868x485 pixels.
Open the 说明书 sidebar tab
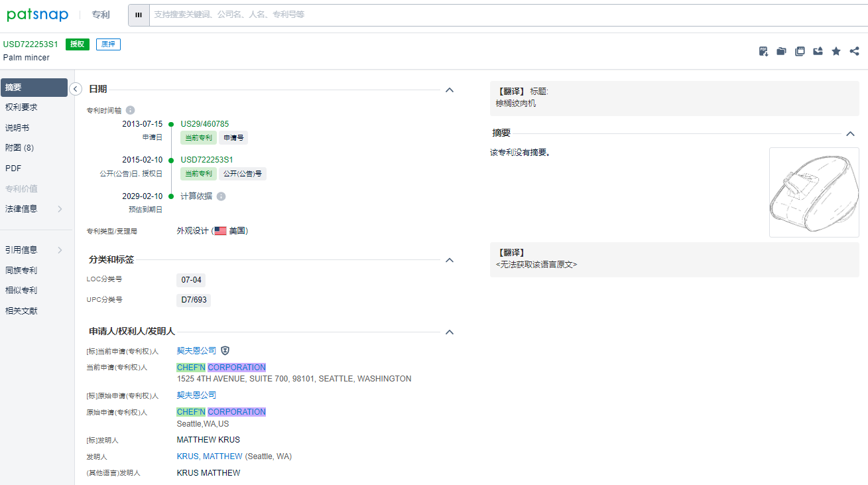click(x=17, y=128)
